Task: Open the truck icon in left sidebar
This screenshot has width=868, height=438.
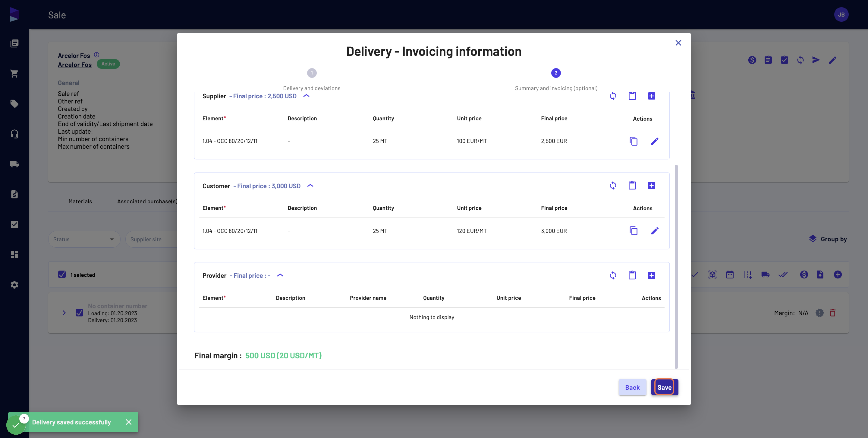Action: pos(14,164)
